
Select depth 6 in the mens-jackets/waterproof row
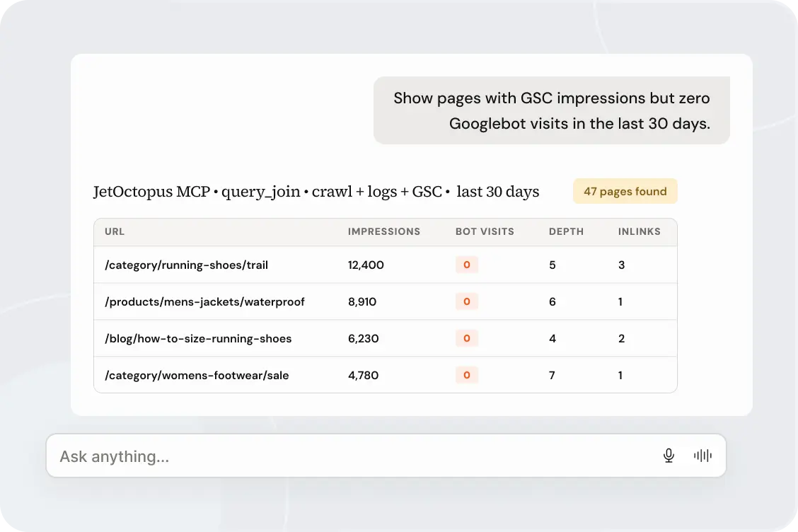click(x=553, y=302)
